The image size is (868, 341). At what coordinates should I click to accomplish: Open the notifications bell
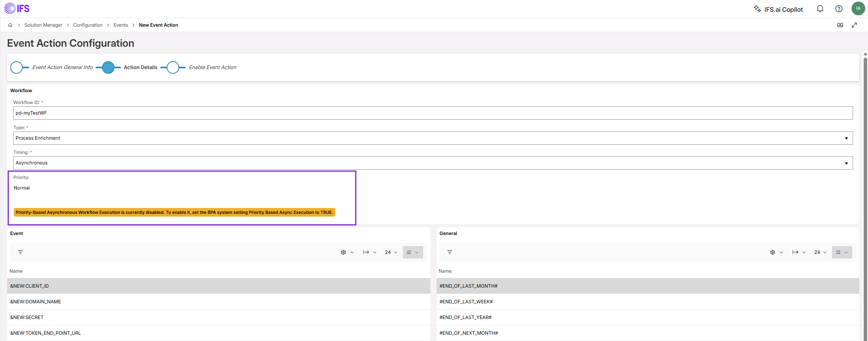pos(820,9)
